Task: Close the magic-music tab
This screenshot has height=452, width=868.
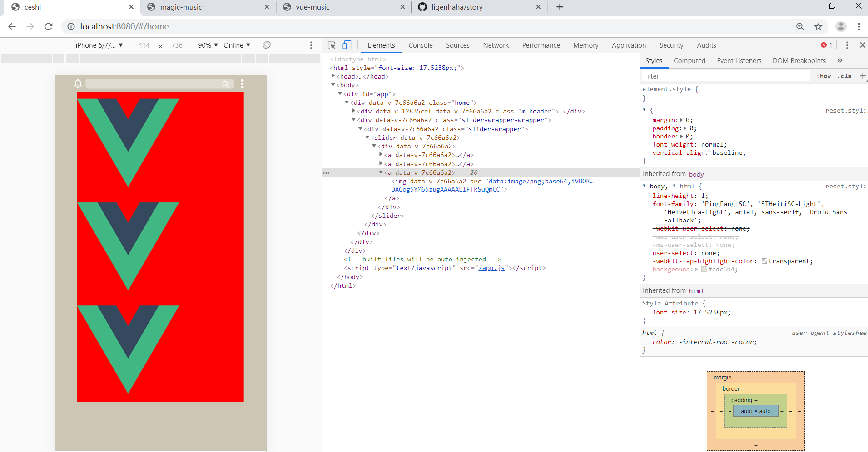Action: (267, 7)
